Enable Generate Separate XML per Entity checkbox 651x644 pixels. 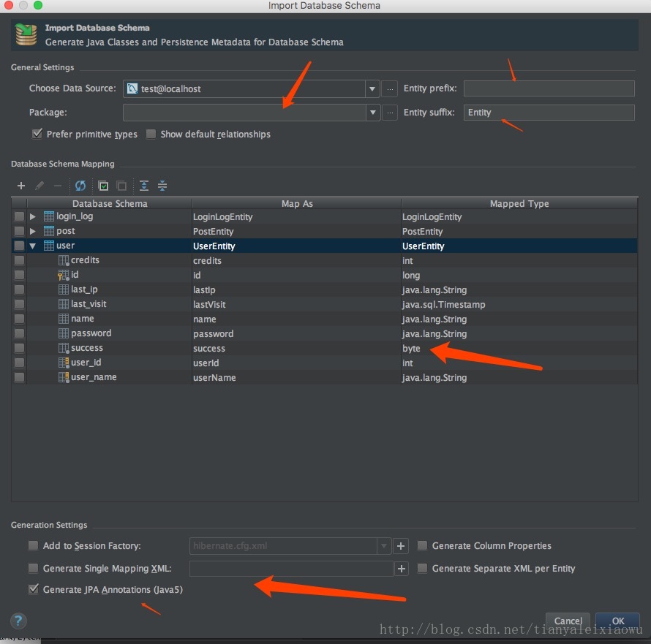[x=422, y=568]
